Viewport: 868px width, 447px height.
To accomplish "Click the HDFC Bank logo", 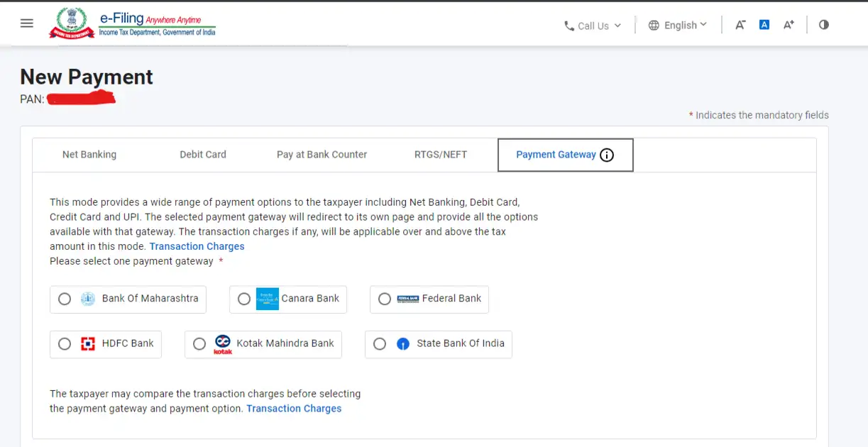I will [x=88, y=343].
